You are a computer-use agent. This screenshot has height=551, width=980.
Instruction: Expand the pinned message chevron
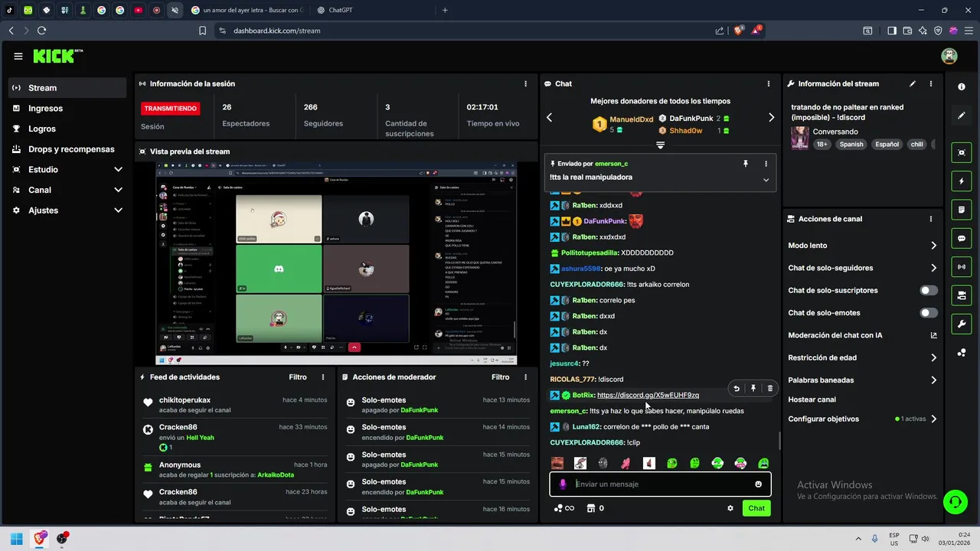click(766, 180)
